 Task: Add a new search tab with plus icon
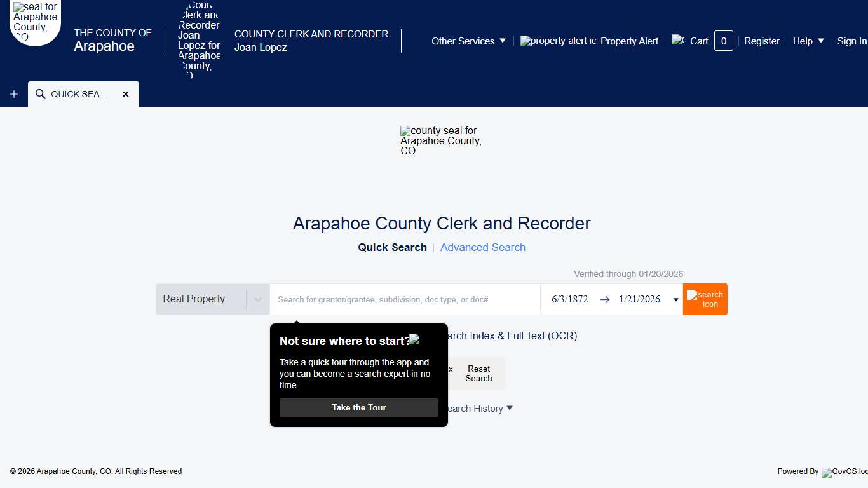click(14, 94)
